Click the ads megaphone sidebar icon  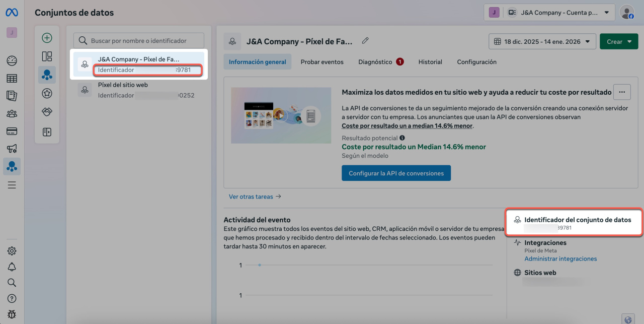(12, 148)
